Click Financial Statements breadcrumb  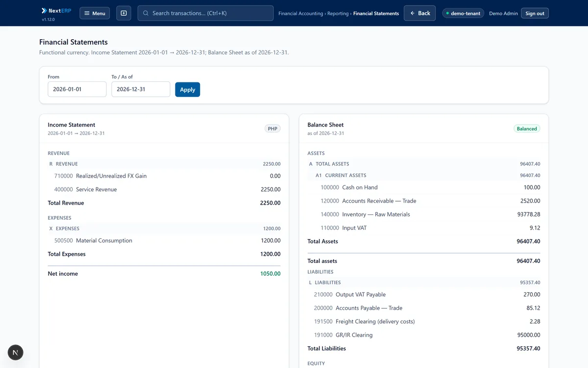(x=376, y=13)
